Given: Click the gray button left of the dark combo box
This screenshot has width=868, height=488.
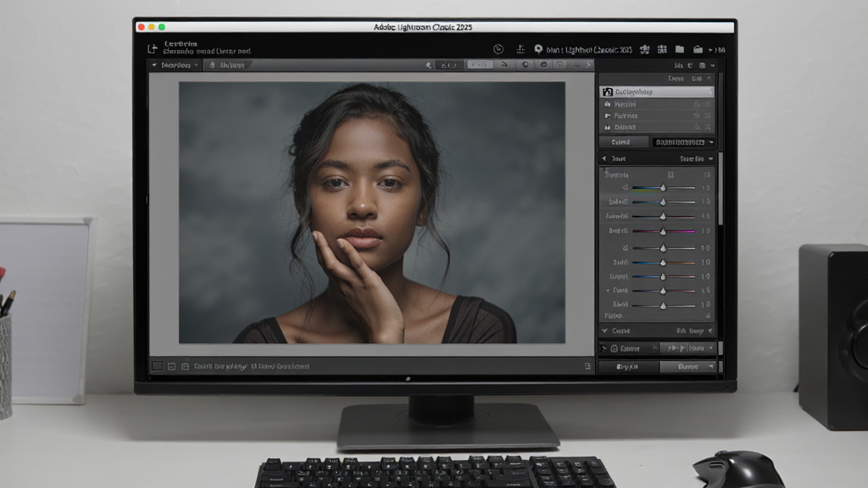Looking at the screenshot, I should pos(624,142).
